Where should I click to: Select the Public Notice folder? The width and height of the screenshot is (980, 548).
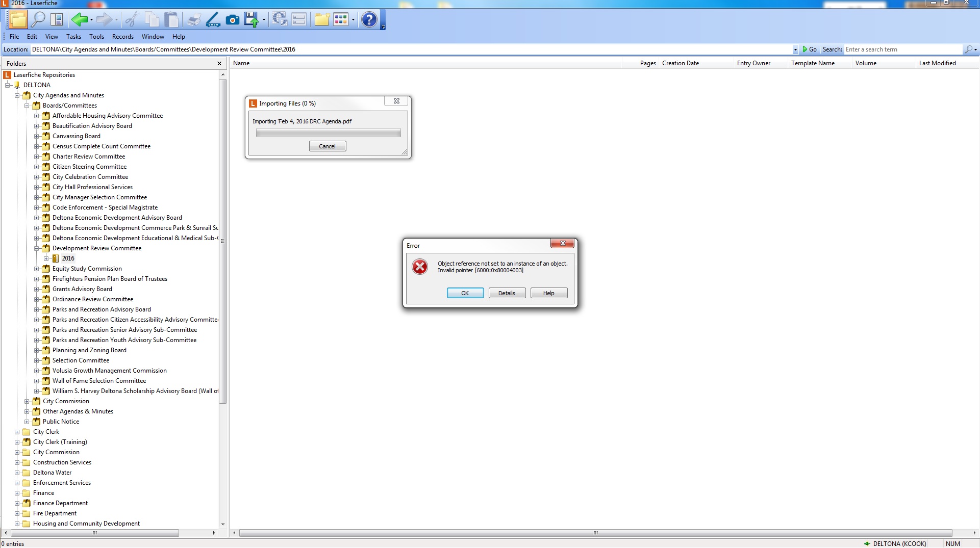(61, 422)
